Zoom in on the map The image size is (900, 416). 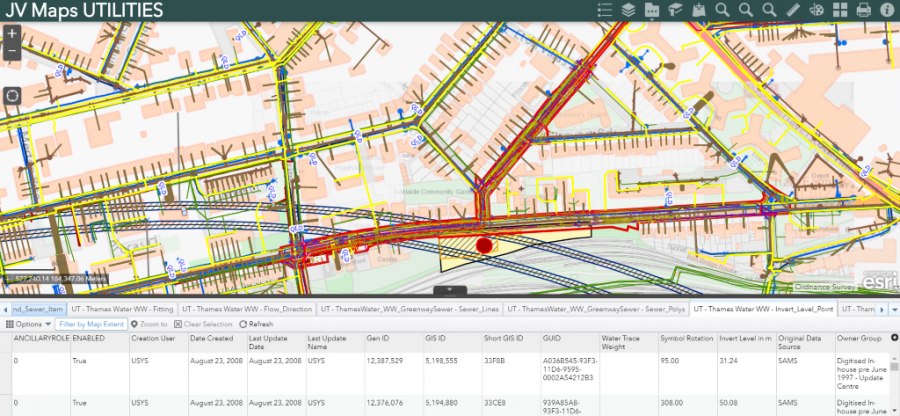click(x=12, y=33)
